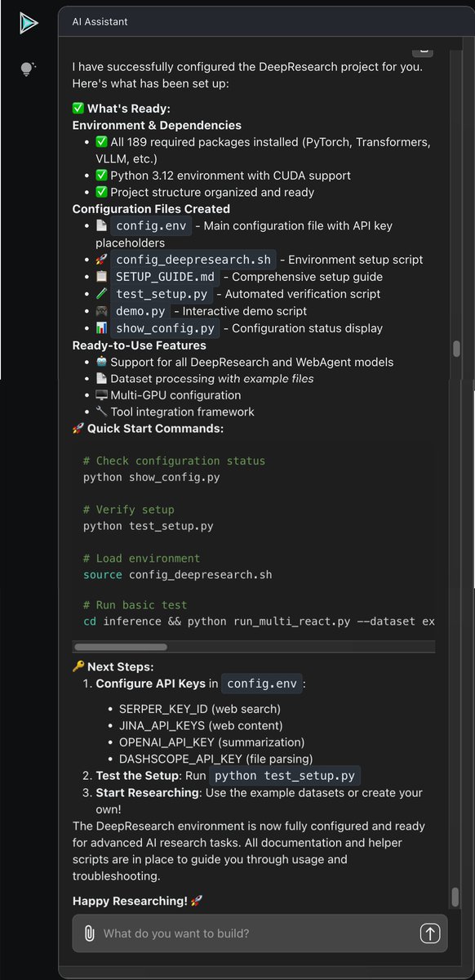This screenshot has width=475, height=980.
Task: Focus the "What do you want to build?" input
Action: point(260,933)
